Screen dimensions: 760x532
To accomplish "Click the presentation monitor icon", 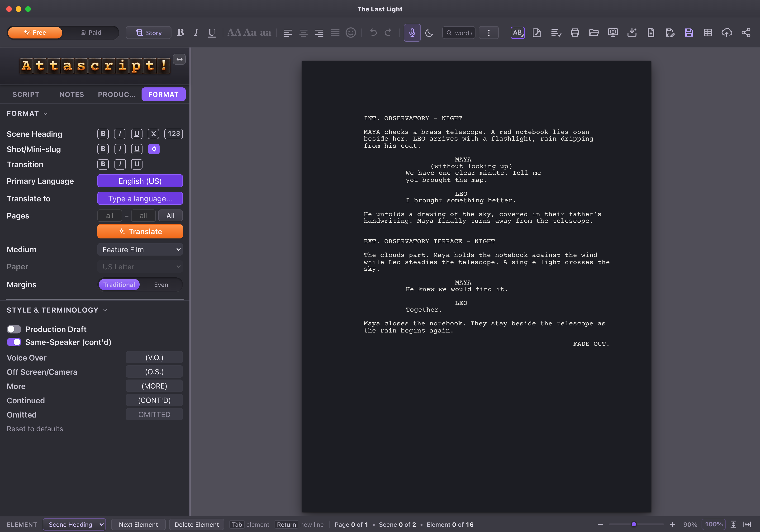I will 613,33.
